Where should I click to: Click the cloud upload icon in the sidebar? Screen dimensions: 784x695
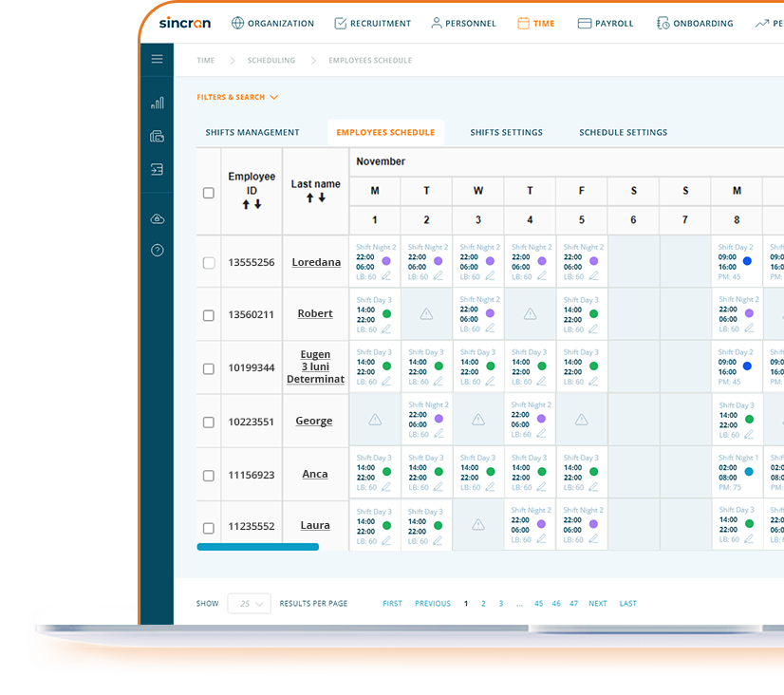click(158, 219)
